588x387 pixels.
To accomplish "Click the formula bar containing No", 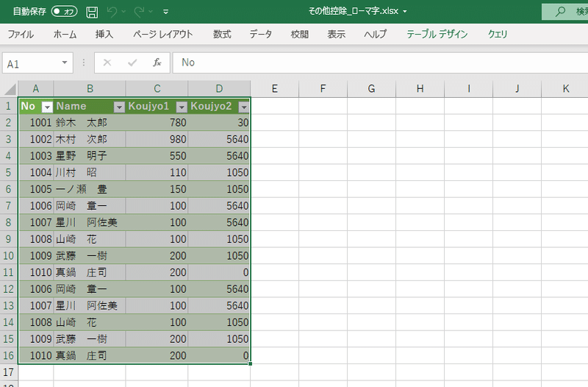I will click(380, 63).
